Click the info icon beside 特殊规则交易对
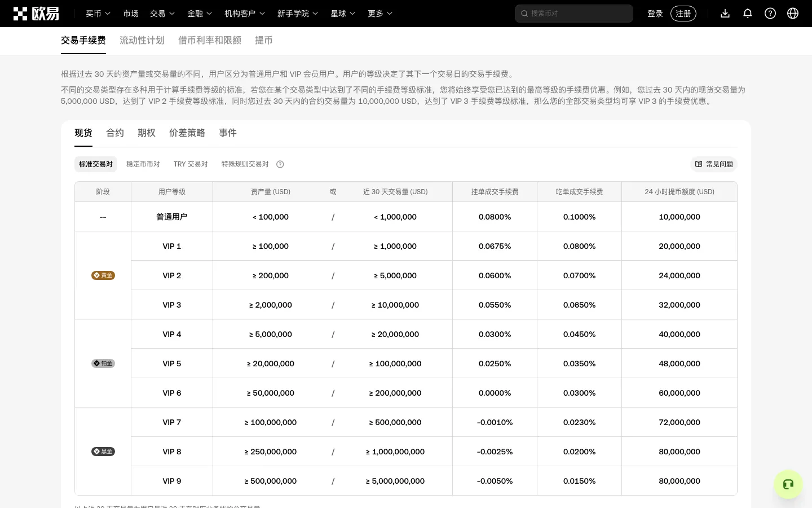Image resolution: width=812 pixels, height=508 pixels. [280, 164]
